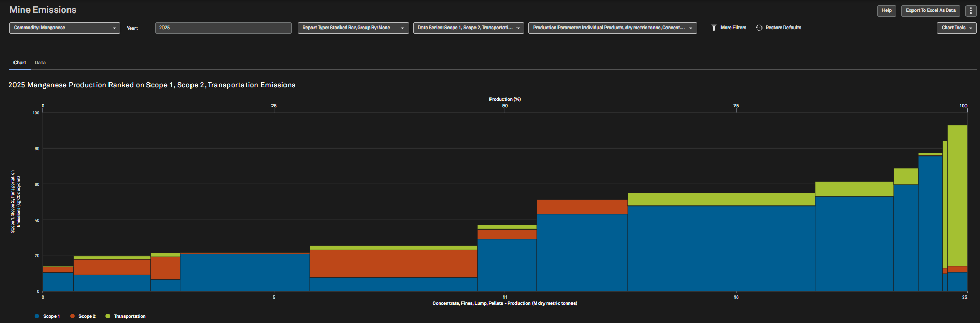Open the Data Series dropdown
Screen dimensions: 980x323
(468, 28)
